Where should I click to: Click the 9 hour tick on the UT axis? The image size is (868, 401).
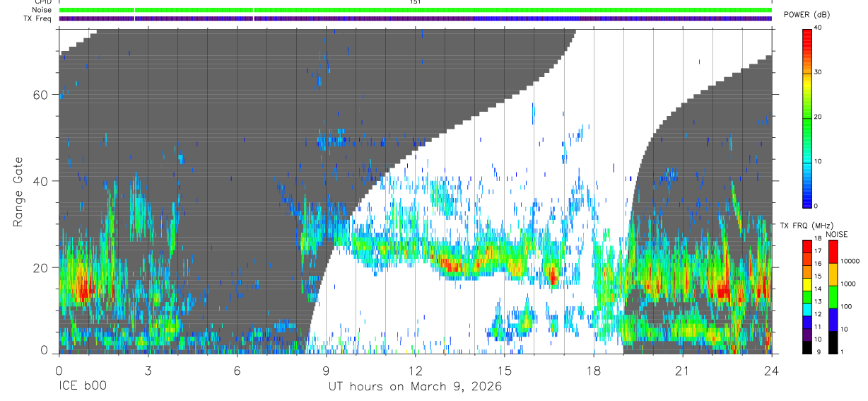click(x=326, y=371)
